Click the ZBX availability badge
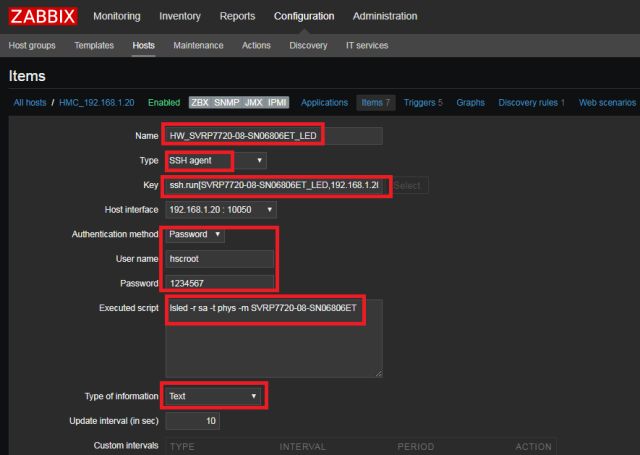Image resolution: width=640 pixels, height=455 pixels. [x=200, y=102]
